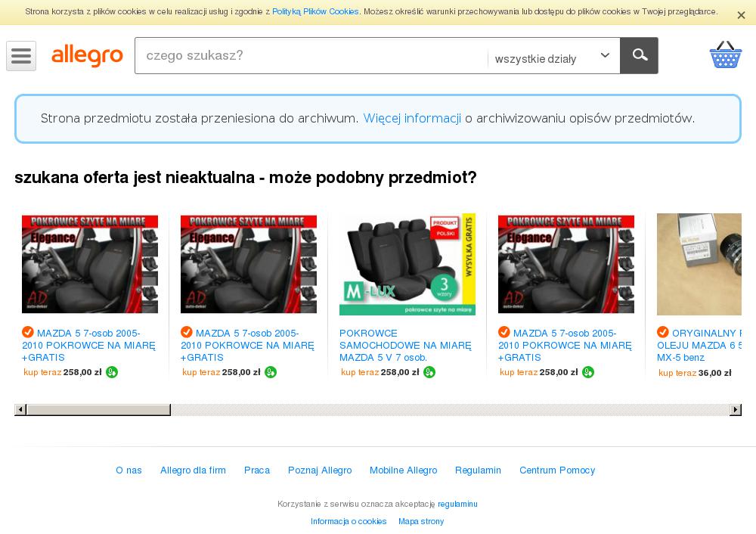The width and height of the screenshot is (756, 534).
Task: Open the M-LUX seat covers thumbnail
Action: pyautogui.click(x=407, y=264)
